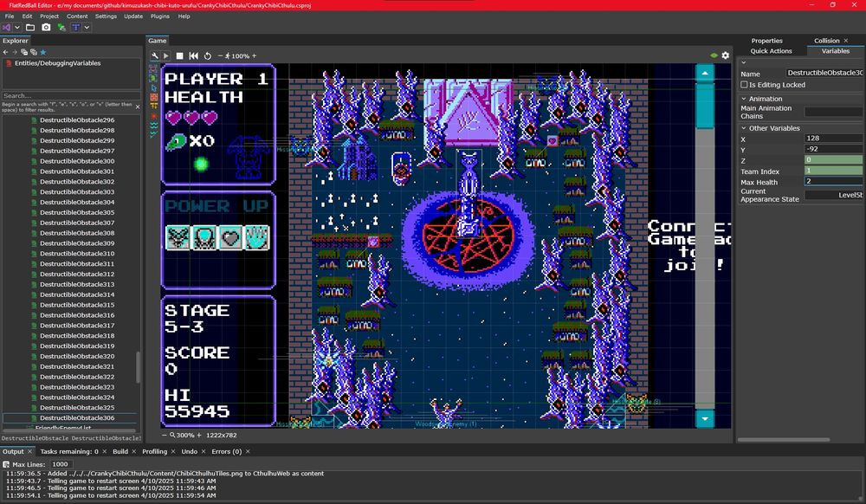The image size is (866, 504).
Task: Open the Entities/DebuggingVariables bookmark
Action: (57, 63)
